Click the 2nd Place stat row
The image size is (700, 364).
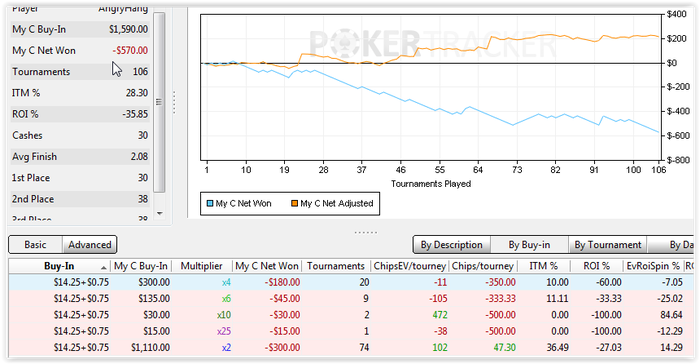80,199
